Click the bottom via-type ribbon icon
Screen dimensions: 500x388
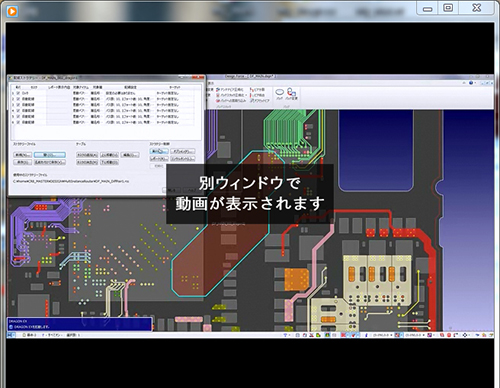click(252, 100)
